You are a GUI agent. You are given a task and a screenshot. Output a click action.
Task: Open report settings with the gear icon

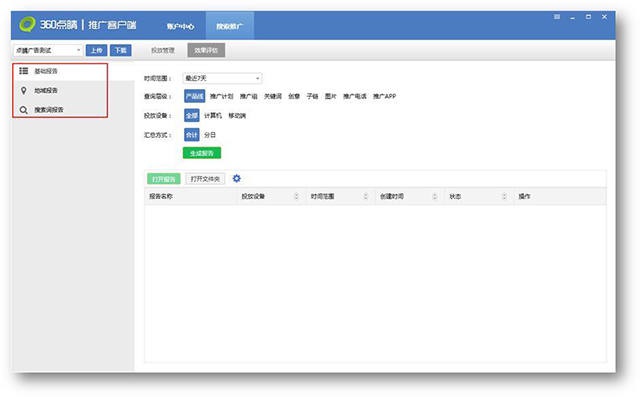(x=237, y=178)
